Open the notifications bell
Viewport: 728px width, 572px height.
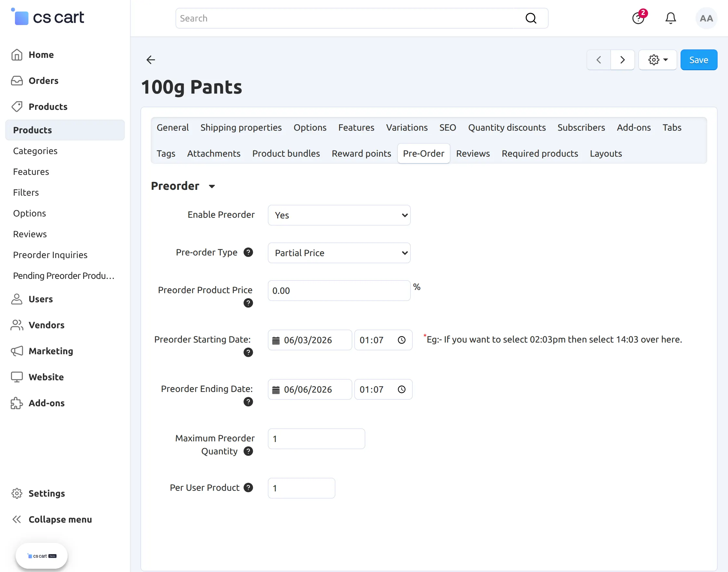(x=670, y=18)
